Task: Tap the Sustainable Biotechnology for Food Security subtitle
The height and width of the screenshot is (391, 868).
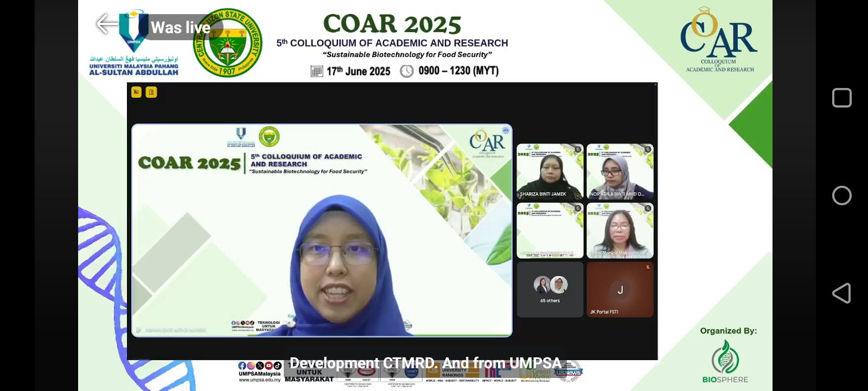Action: click(407, 54)
